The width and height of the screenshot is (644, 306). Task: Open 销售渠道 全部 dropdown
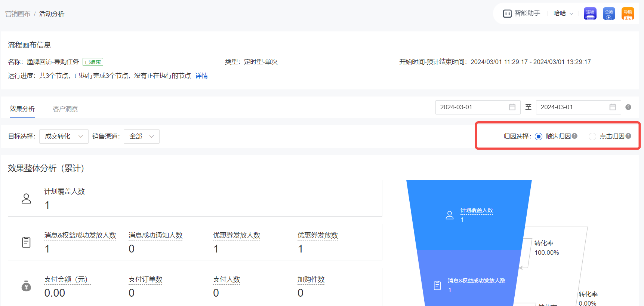[142, 137]
